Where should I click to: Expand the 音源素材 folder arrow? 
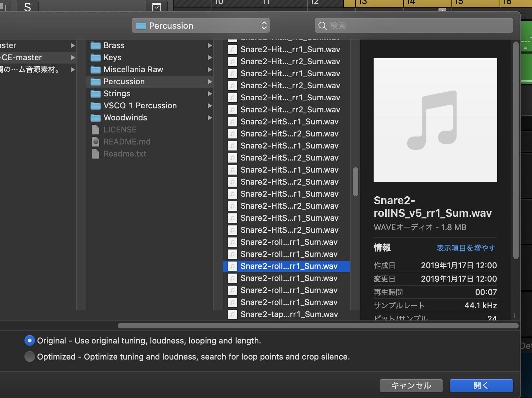[73, 70]
